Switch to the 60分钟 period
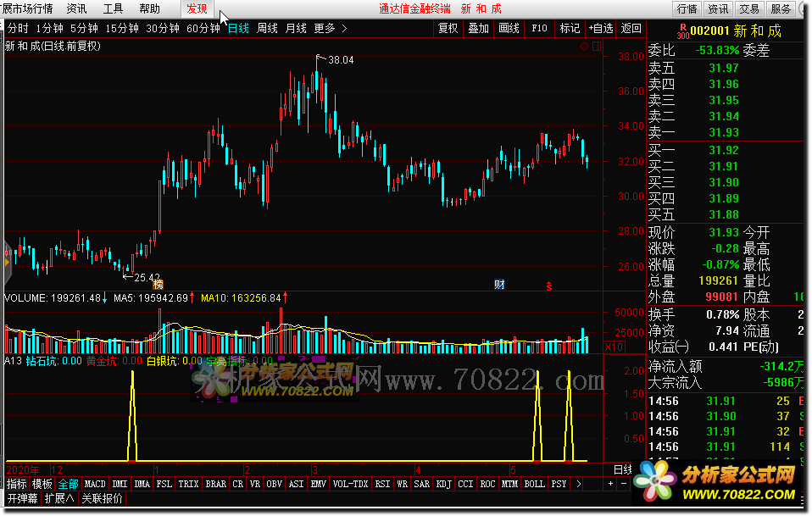The image size is (812, 516). tap(203, 29)
